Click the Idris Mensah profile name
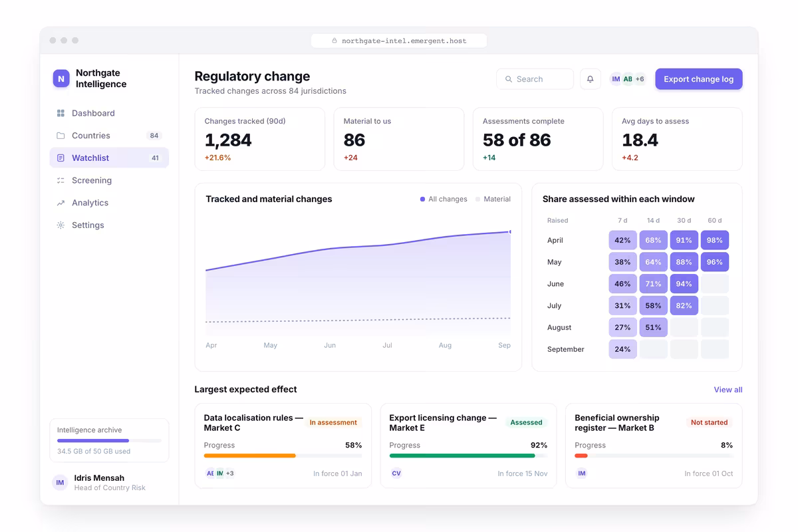 click(x=99, y=478)
